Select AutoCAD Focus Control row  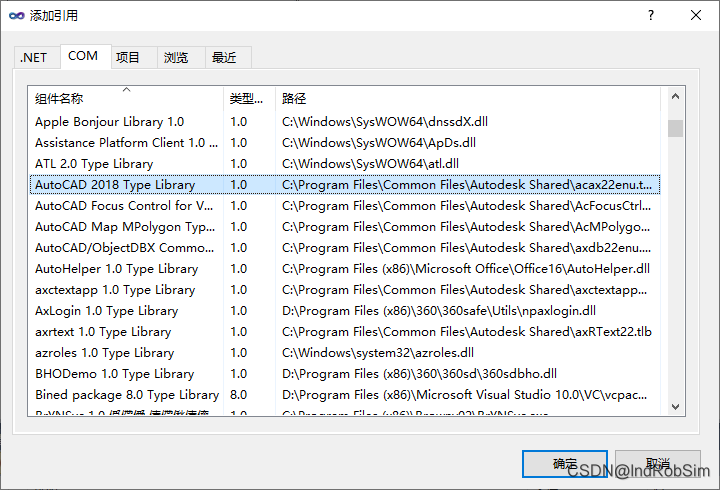coord(345,206)
